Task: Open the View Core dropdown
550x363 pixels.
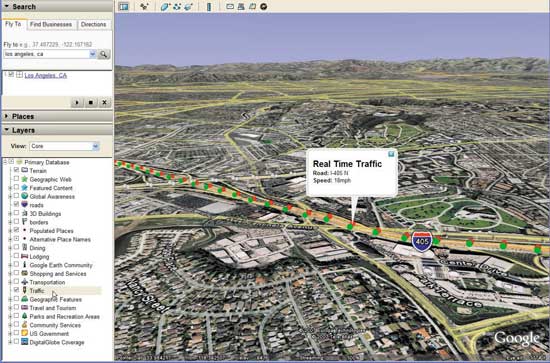Action: coord(64,146)
